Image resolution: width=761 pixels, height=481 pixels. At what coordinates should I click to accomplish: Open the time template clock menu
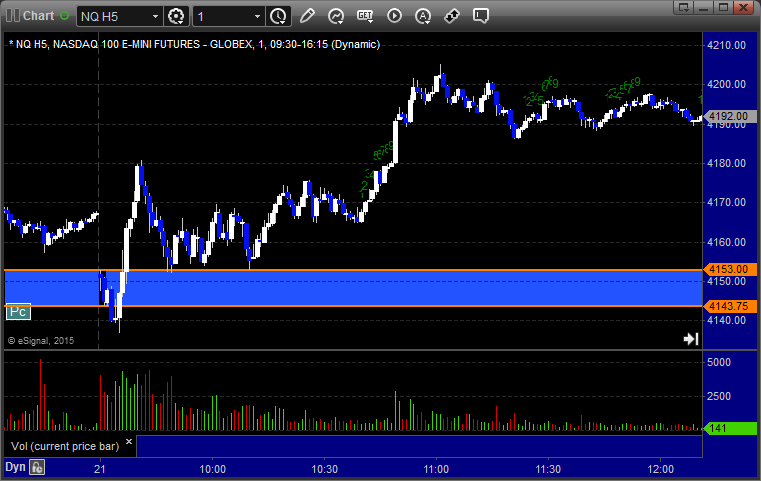(x=279, y=17)
